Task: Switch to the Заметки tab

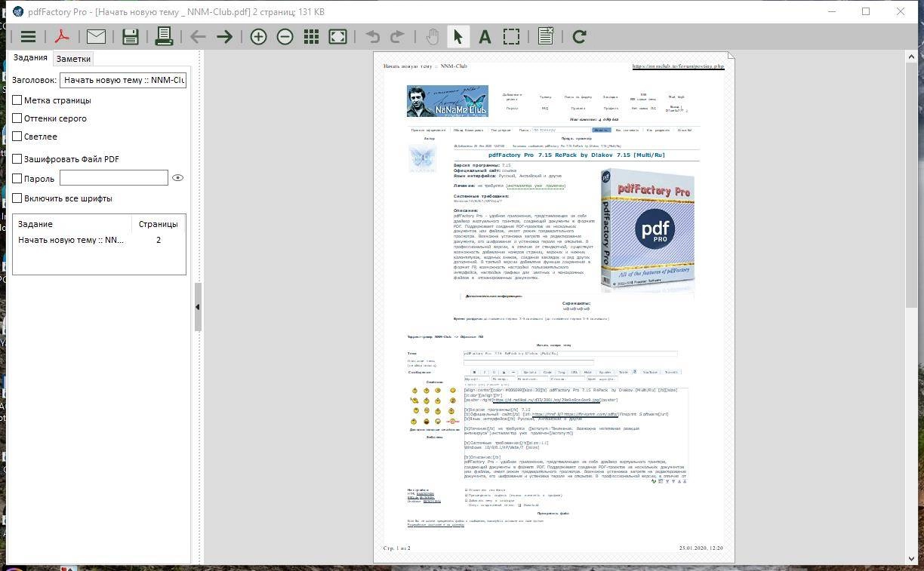Action: coord(73,59)
